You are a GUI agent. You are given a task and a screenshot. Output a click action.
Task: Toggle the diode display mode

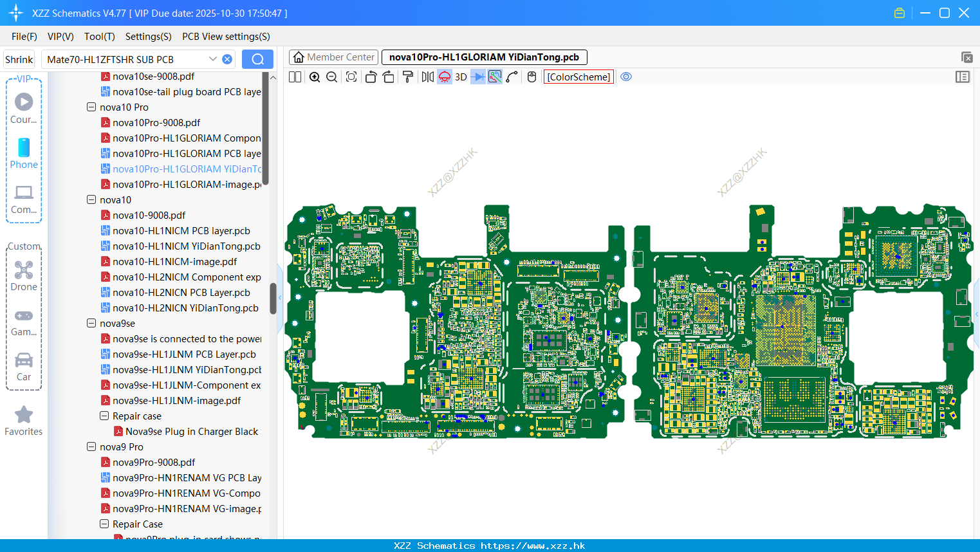[x=477, y=77]
